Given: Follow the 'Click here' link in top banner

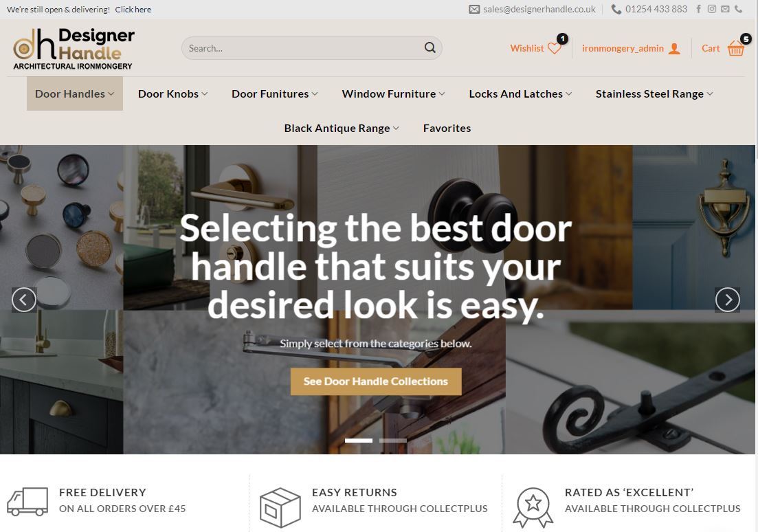Looking at the screenshot, I should tap(133, 9).
